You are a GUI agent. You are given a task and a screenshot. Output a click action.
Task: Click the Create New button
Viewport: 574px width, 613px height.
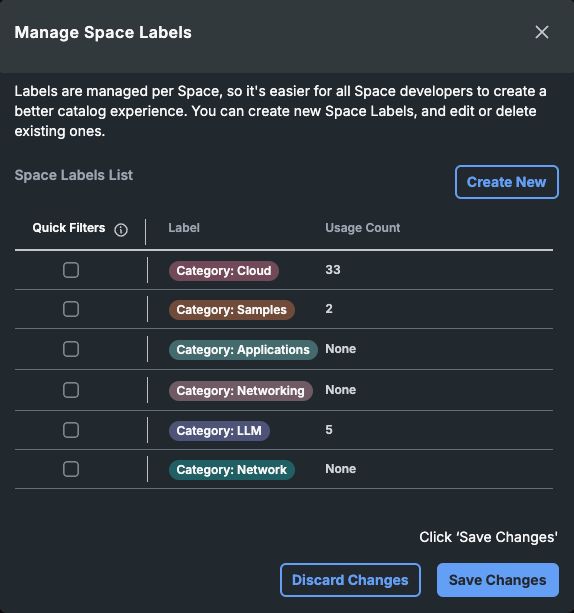coord(507,182)
